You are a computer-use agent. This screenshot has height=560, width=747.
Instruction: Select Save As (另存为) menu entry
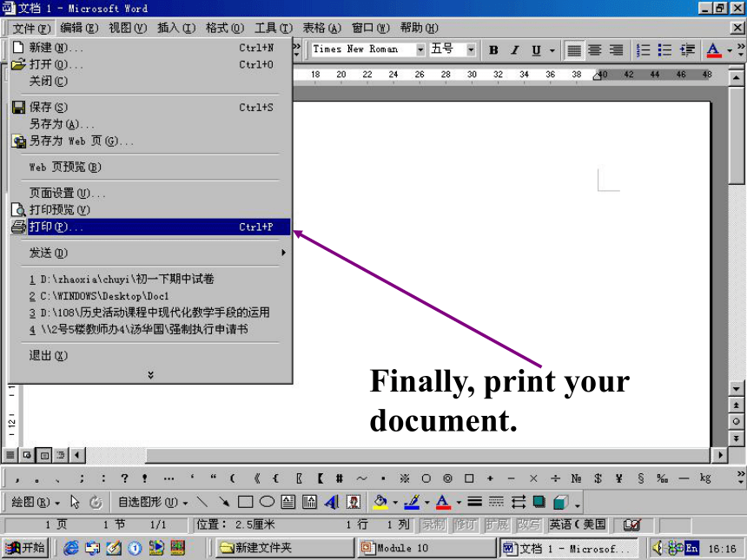tap(150, 124)
